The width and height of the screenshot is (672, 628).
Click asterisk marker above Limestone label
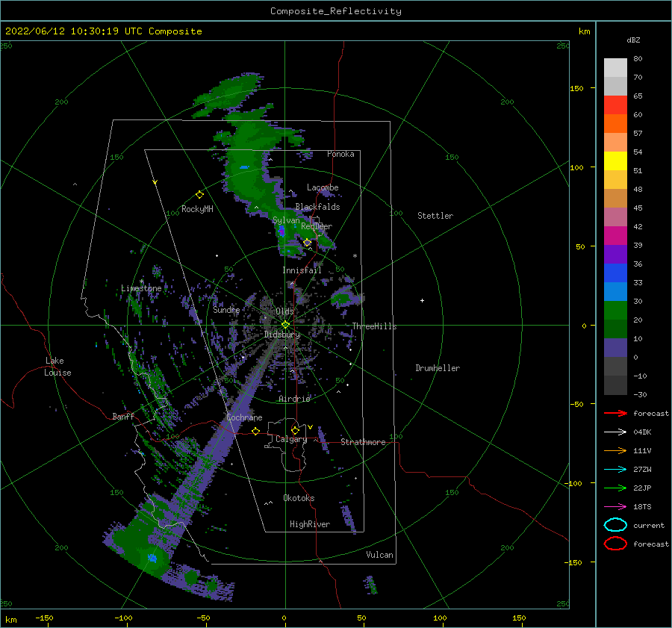(x=141, y=282)
